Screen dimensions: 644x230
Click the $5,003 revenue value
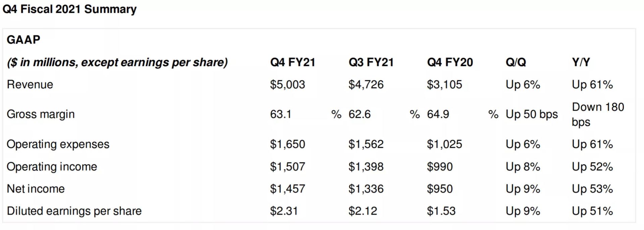[287, 84]
